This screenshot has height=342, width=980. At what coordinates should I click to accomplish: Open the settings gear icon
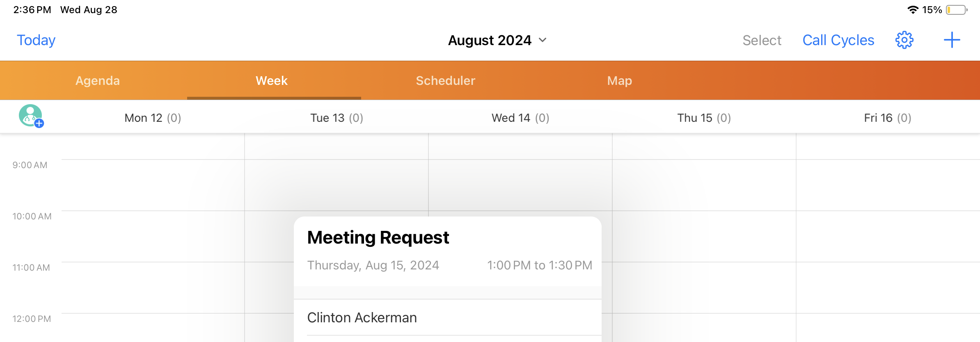pos(904,40)
